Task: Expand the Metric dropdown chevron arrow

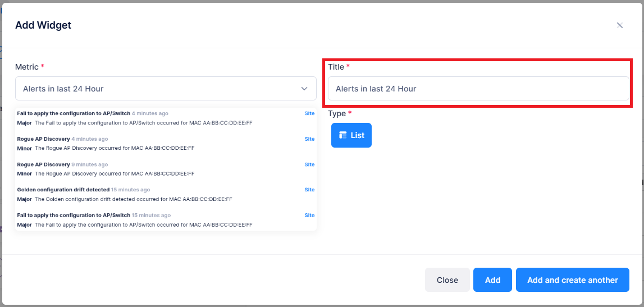Action: (x=304, y=89)
